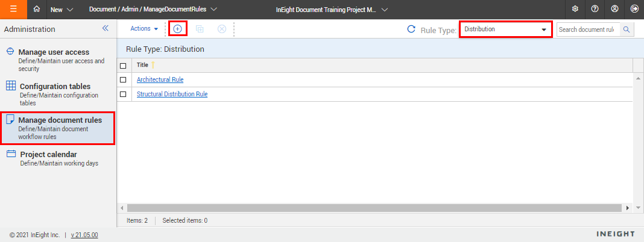Open the Rule Type dropdown
Screen dimensions: 644x242
(505, 29)
